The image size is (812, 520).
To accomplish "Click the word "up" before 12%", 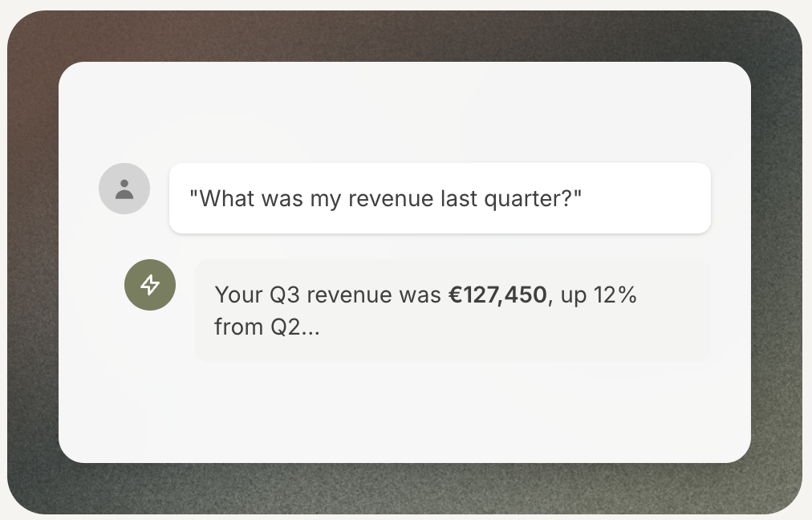I will pos(574,295).
